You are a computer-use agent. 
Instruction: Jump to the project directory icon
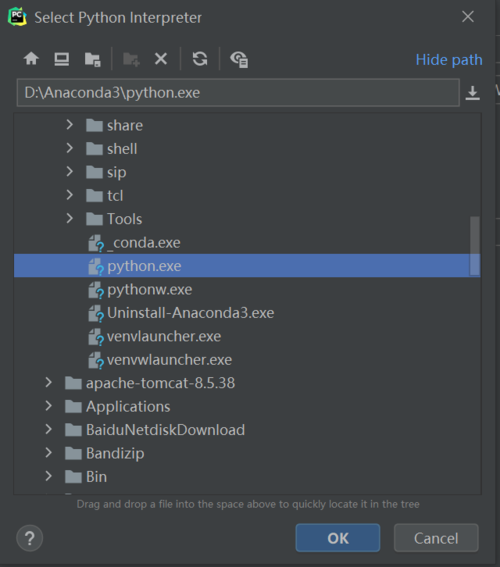(93, 59)
